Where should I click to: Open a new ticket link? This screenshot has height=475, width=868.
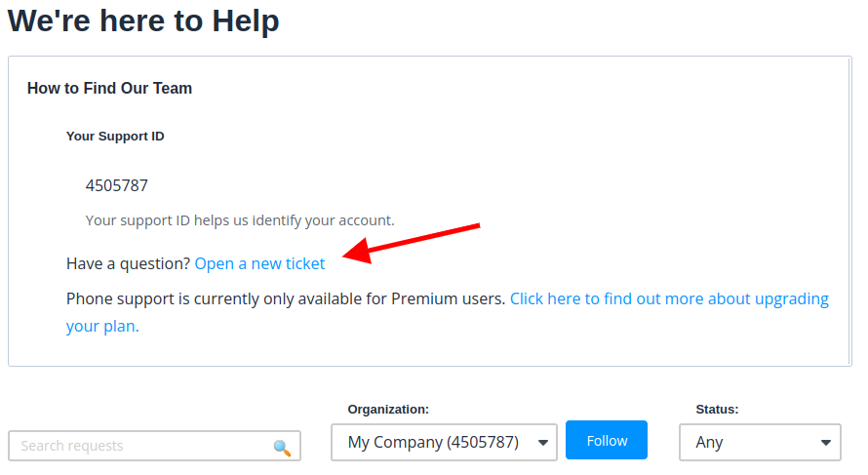259,263
